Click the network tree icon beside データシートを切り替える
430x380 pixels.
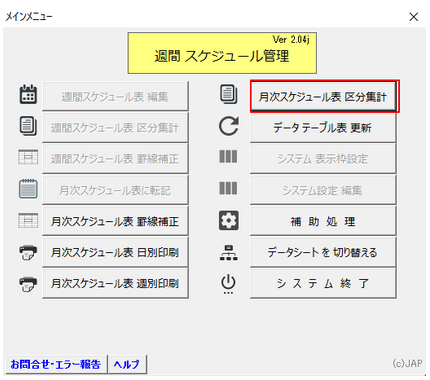click(229, 252)
